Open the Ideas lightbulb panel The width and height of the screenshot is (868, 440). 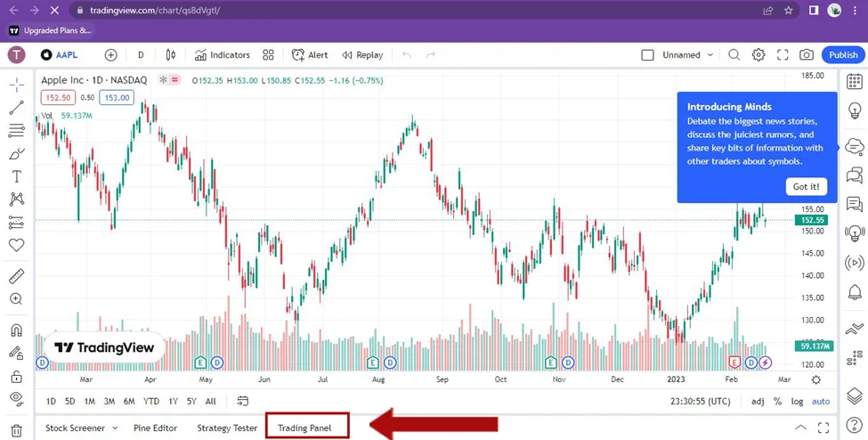click(855, 110)
